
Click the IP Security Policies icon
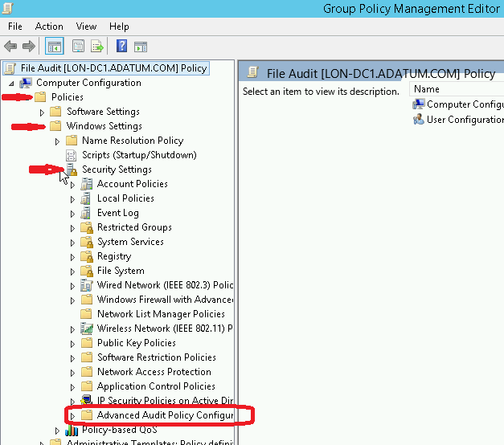click(87, 400)
